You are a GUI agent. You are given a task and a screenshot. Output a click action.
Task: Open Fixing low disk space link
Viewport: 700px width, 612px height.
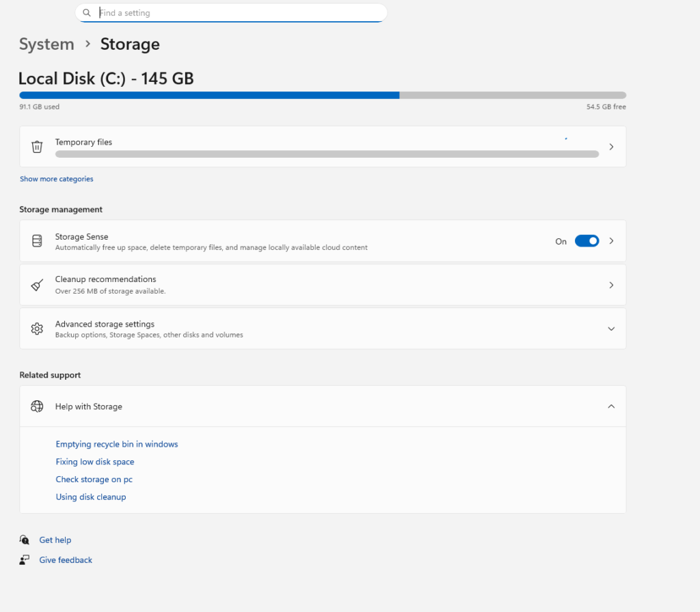coord(95,462)
